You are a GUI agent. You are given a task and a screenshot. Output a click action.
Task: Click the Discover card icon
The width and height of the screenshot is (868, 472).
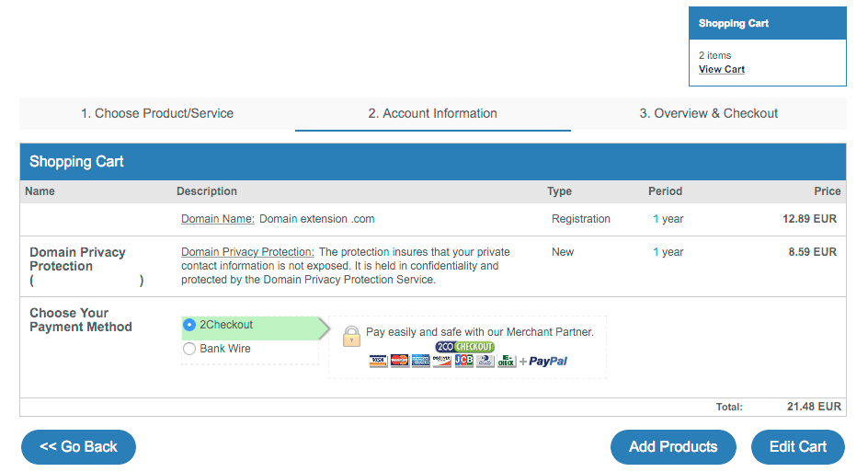(x=442, y=361)
